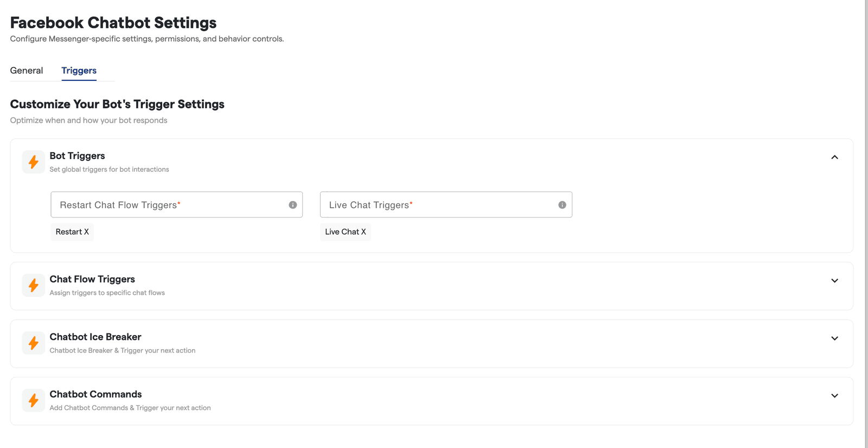Select the Triggers tab
The height and width of the screenshot is (448, 868).
pyautogui.click(x=79, y=71)
